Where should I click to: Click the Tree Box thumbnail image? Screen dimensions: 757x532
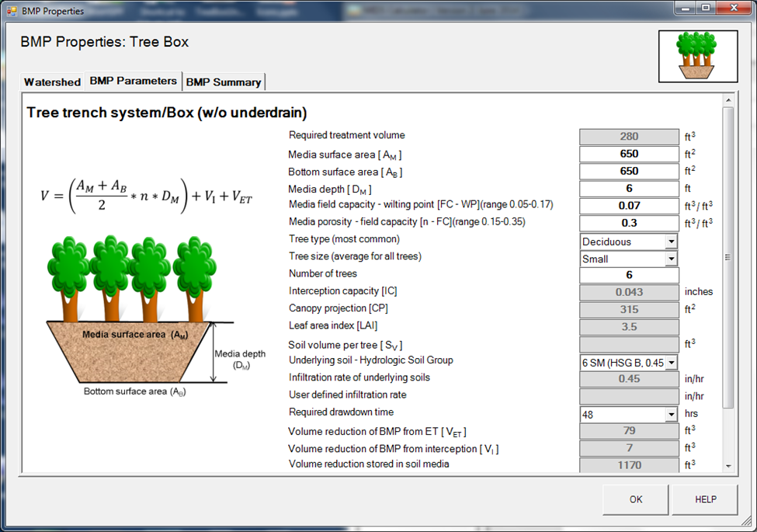pos(697,57)
